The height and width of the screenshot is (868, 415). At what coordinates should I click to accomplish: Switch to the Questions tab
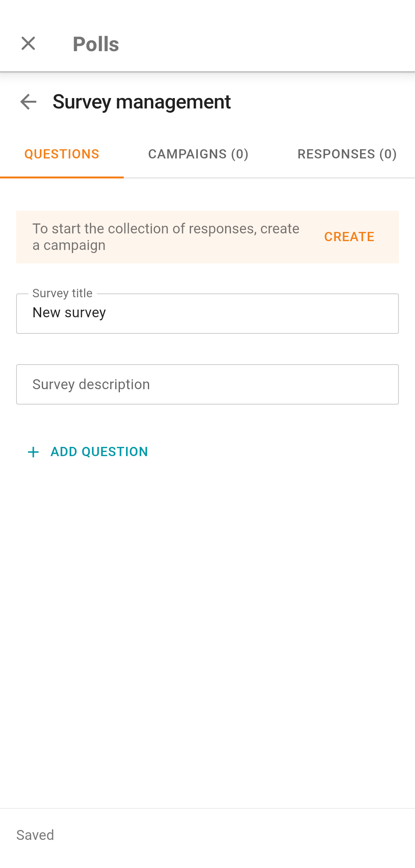pyautogui.click(x=62, y=154)
